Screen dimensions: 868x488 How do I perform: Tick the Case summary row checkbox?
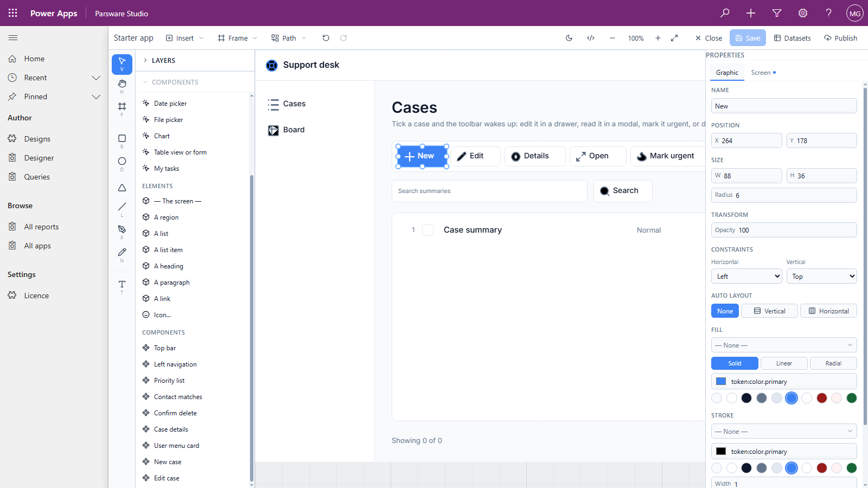click(428, 230)
